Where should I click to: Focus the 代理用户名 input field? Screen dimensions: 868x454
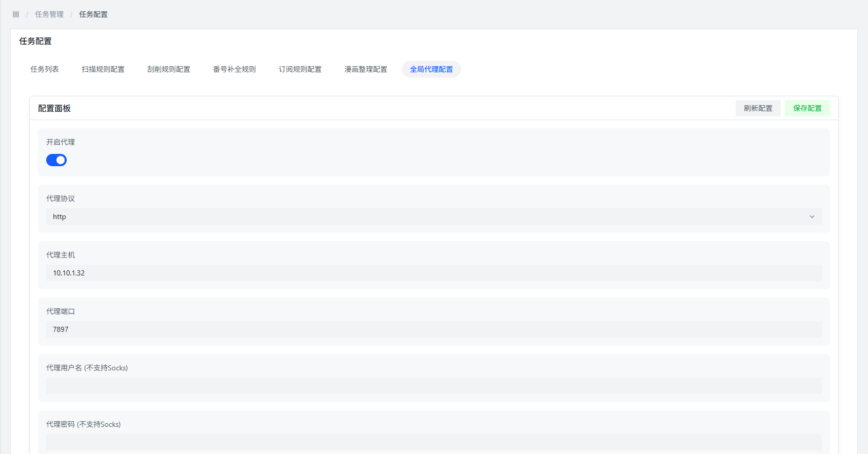pyautogui.click(x=433, y=386)
